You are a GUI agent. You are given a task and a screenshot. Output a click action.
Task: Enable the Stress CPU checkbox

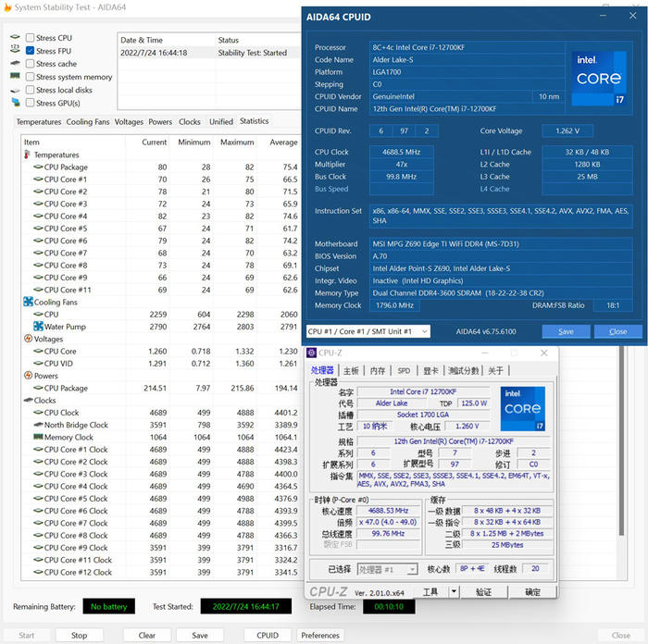pos(30,38)
